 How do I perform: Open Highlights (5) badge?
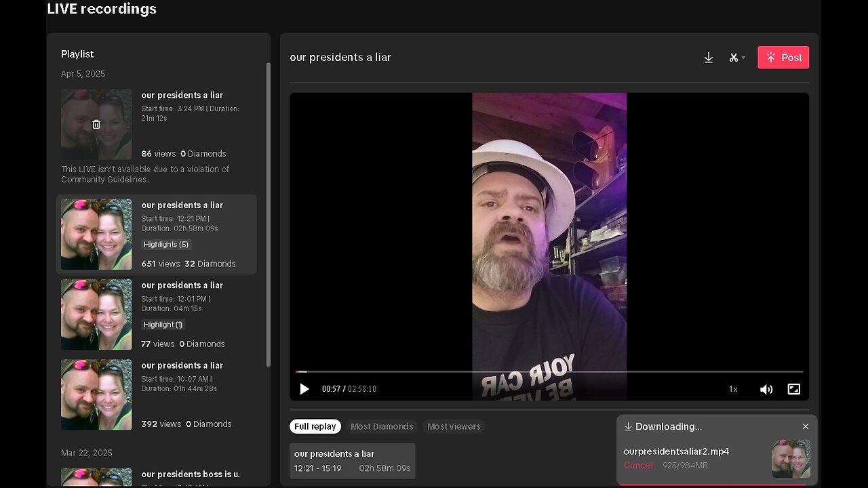coord(166,245)
